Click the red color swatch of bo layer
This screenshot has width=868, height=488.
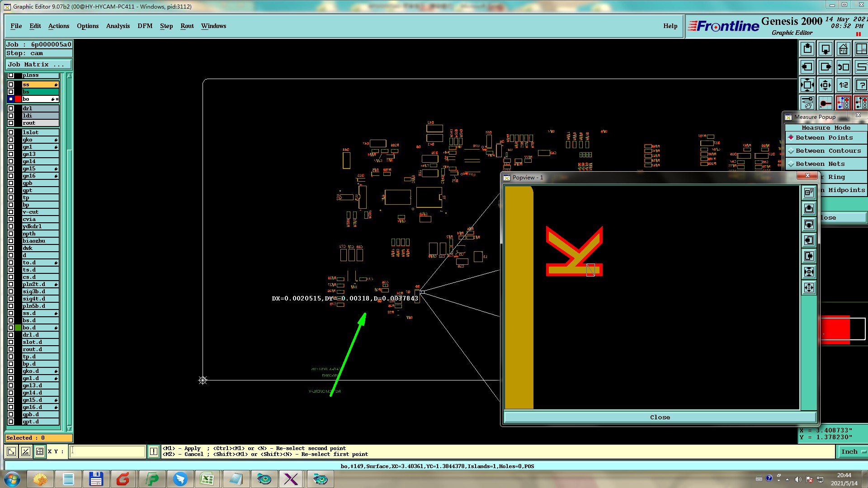tap(18, 99)
